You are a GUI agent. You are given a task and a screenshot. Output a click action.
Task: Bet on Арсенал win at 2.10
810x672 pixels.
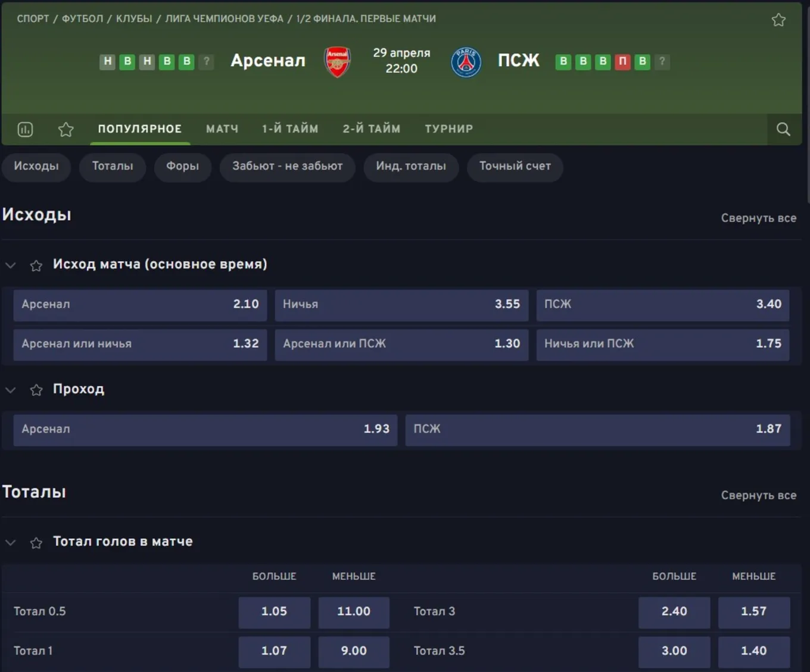pyautogui.click(x=140, y=305)
